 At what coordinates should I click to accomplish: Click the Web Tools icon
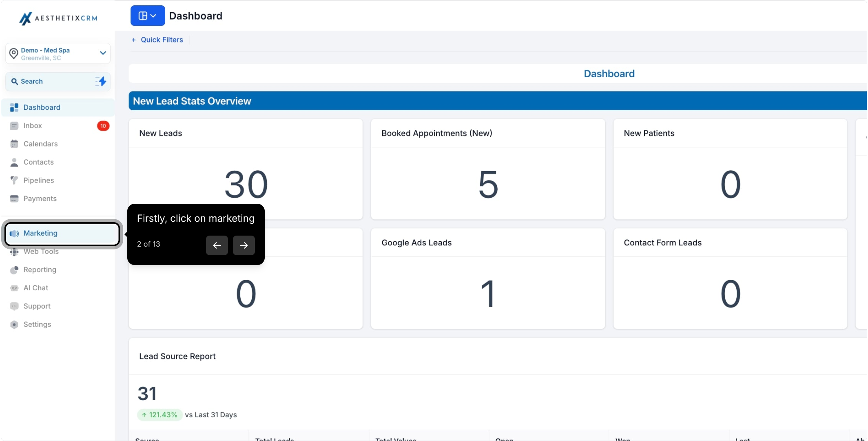point(14,252)
